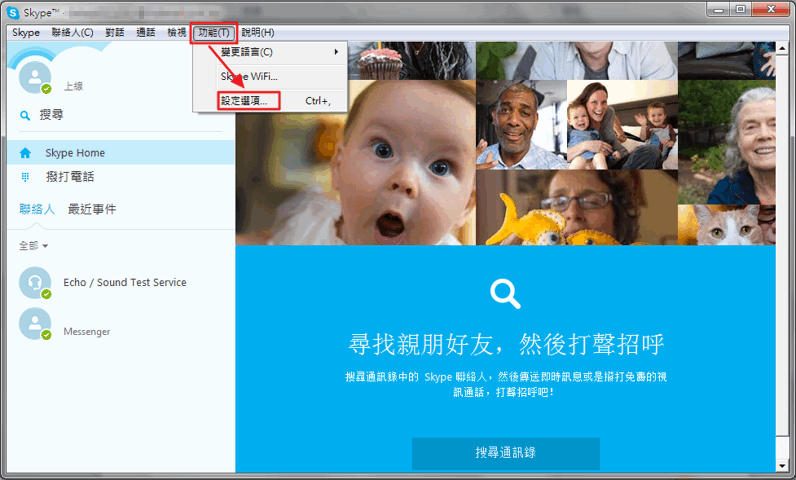Expand 變更語言(C) submenu
The image size is (796, 480).
point(270,52)
